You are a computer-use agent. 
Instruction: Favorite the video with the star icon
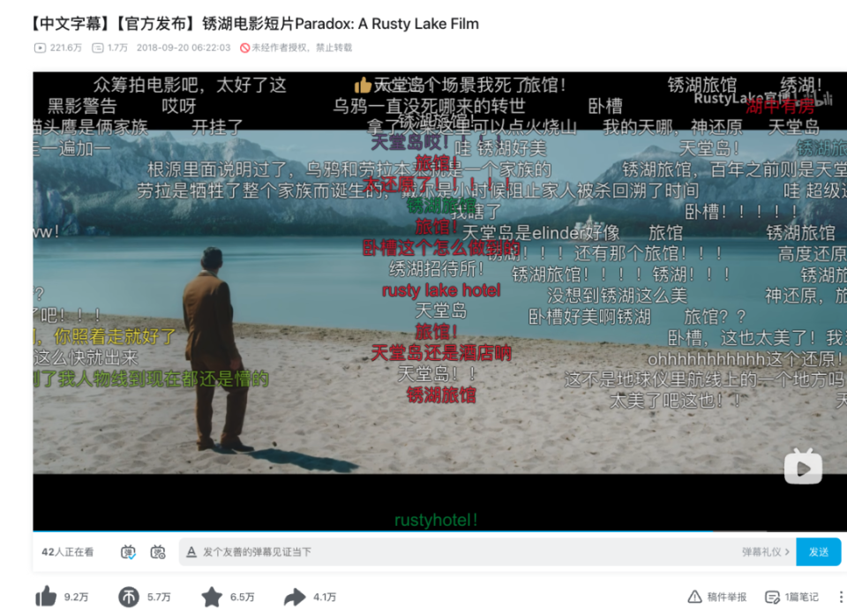(x=212, y=597)
